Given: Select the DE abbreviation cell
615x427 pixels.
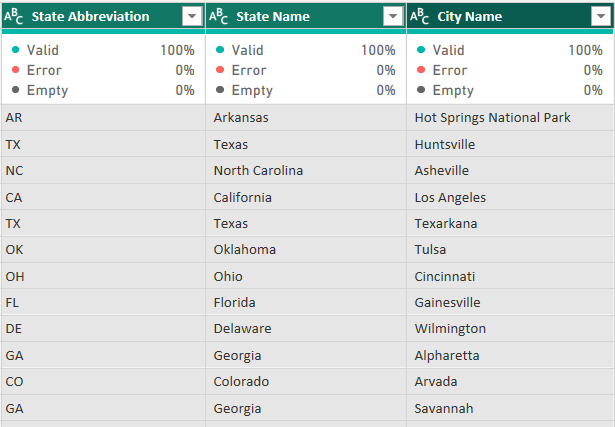Looking at the screenshot, I should click(104, 329).
